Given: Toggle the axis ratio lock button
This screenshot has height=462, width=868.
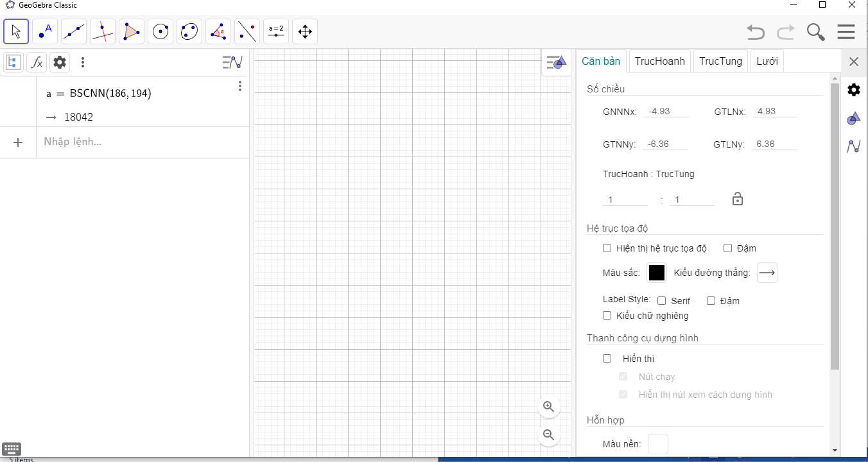Looking at the screenshot, I should pos(738,199).
